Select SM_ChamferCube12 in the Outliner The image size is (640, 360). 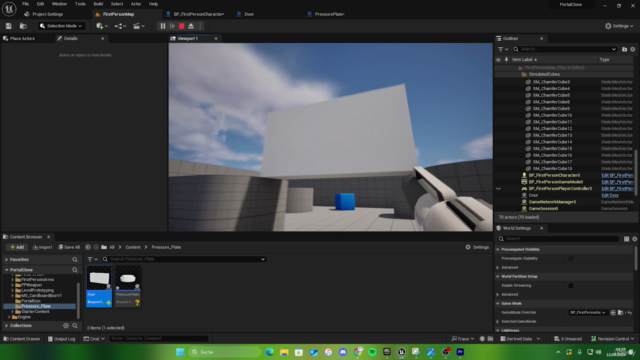552,129
